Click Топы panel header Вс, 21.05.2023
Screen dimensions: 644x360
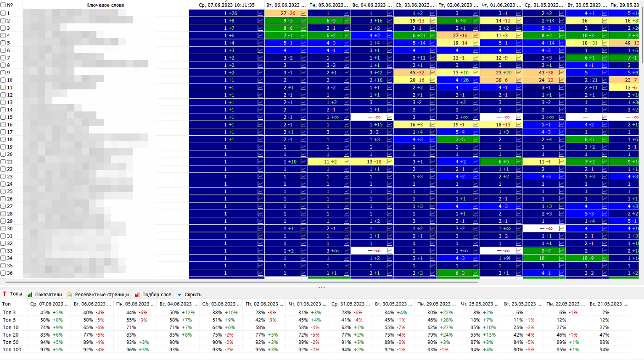click(608, 304)
